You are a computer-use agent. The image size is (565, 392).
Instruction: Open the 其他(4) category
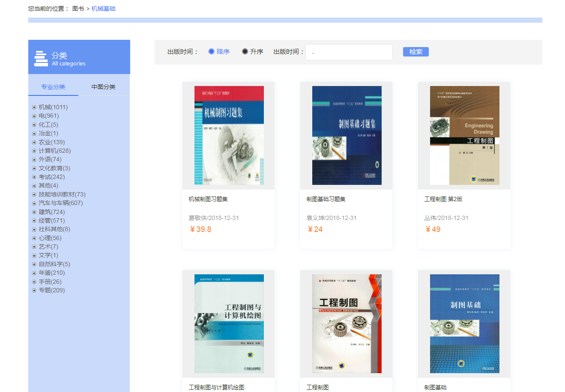48,186
